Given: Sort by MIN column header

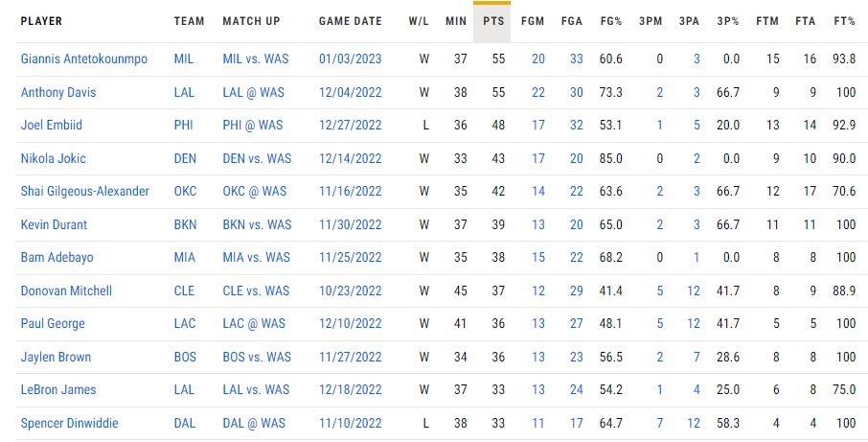Looking at the screenshot, I should tap(456, 22).
